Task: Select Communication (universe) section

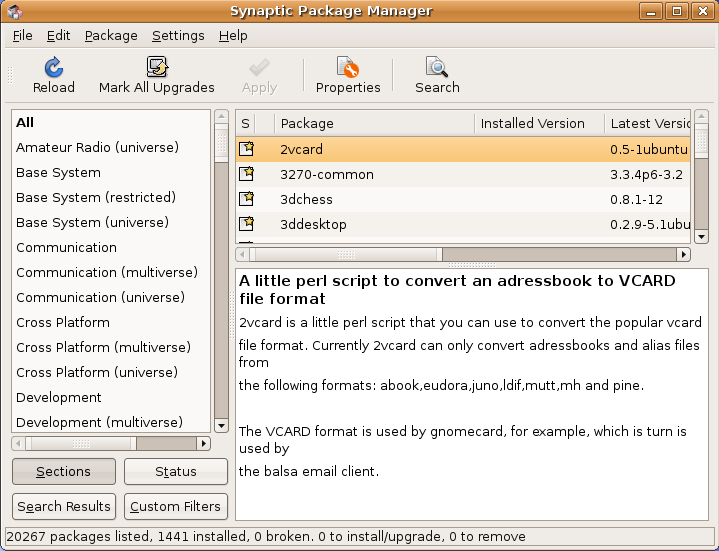Action: (111, 297)
